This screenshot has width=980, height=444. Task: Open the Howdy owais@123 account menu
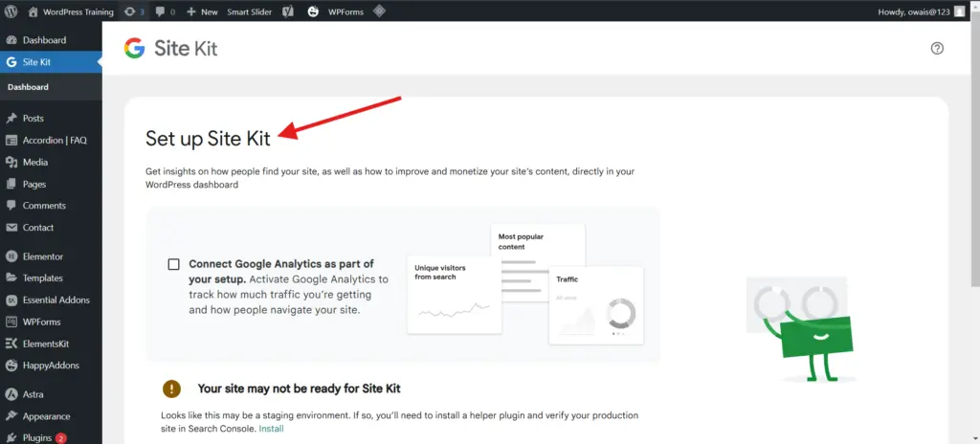click(x=922, y=11)
